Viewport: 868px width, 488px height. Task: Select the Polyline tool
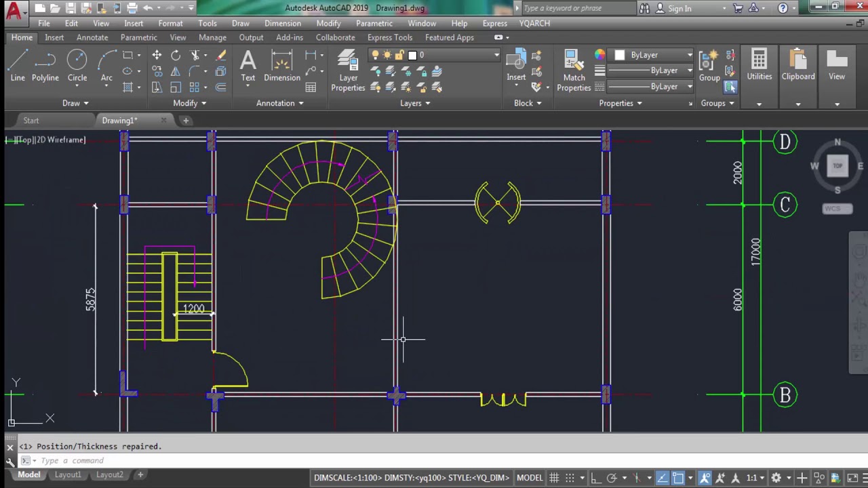[x=45, y=66]
